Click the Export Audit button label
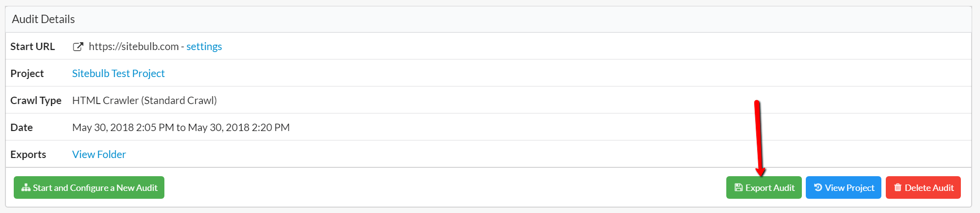 770,188
